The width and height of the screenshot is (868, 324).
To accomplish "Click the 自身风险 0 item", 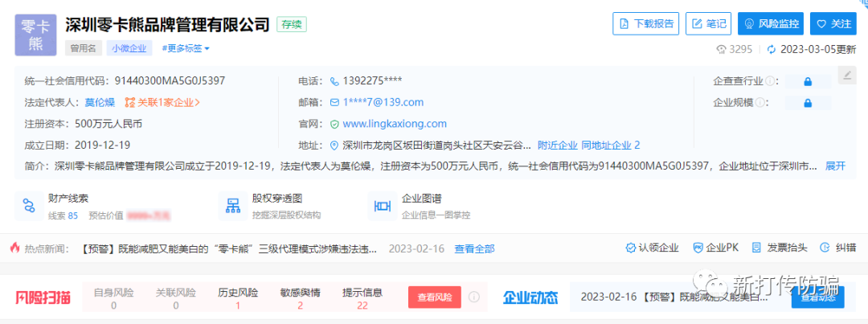I will coord(113,298).
